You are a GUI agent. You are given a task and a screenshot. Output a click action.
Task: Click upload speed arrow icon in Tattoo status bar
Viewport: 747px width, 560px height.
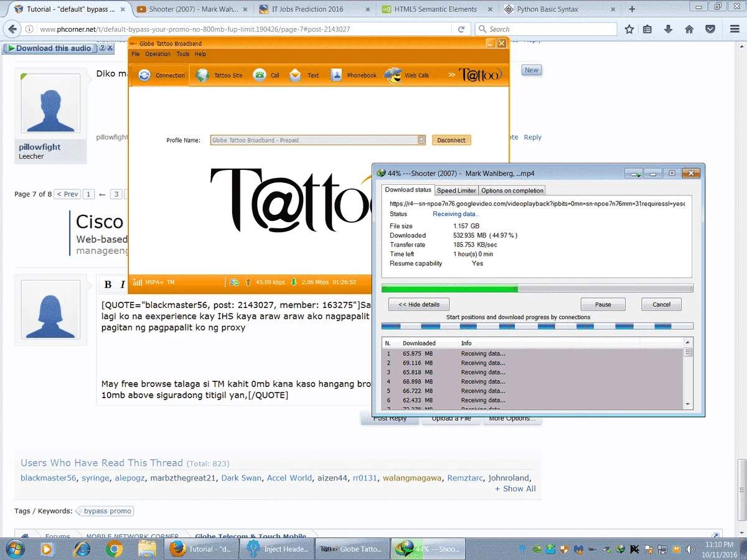click(248, 282)
